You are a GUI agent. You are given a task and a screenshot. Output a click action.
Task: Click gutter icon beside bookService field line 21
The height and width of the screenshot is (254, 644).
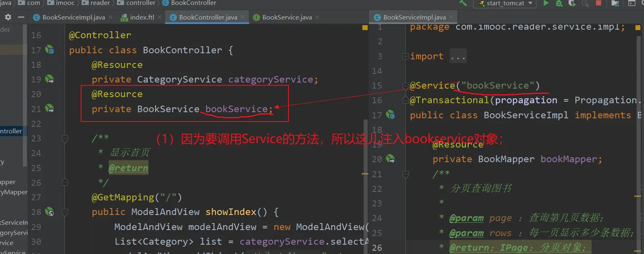[50, 109]
